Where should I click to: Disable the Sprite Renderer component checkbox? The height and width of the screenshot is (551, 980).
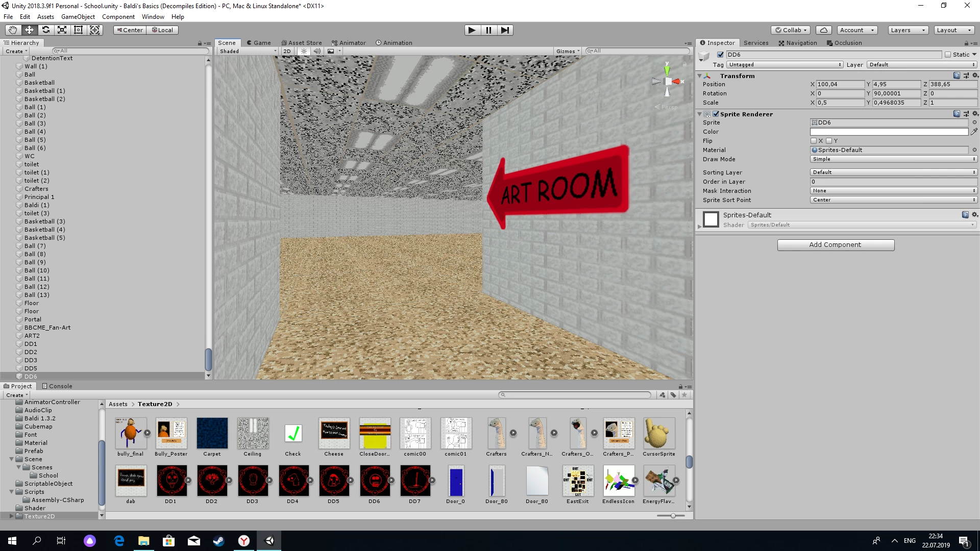tap(716, 114)
